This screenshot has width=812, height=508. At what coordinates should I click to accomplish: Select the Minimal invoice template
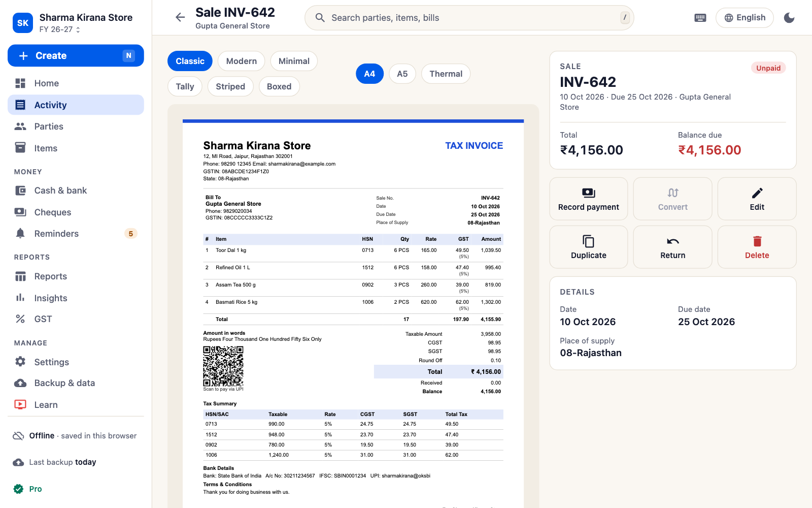point(294,61)
